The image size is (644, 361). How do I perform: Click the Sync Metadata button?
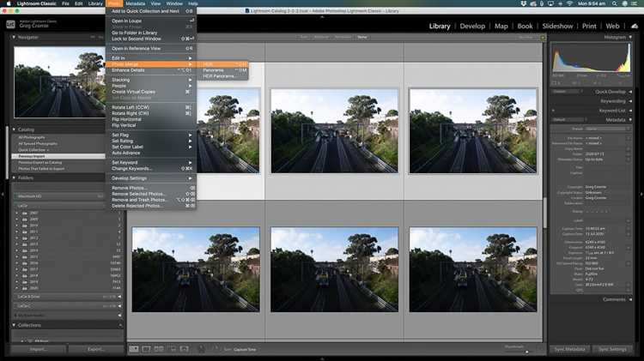[x=569, y=349]
